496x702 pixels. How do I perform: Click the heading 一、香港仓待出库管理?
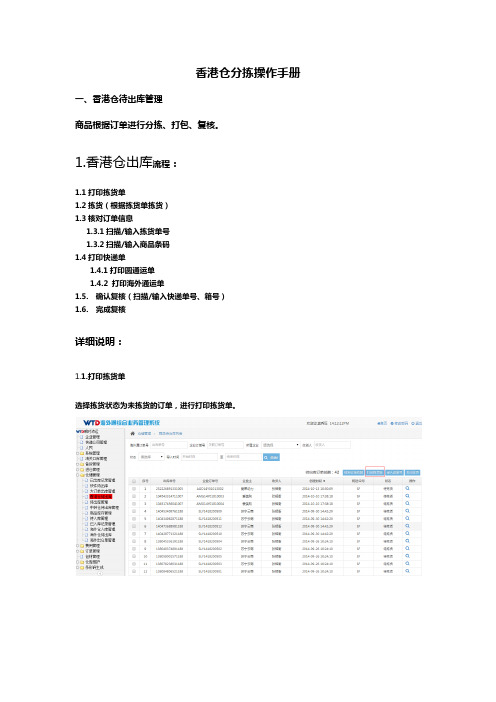pos(119,99)
